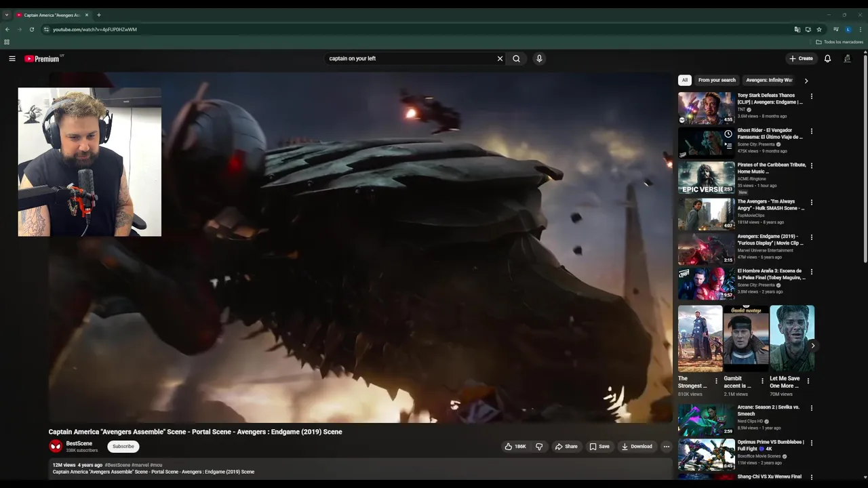Image resolution: width=868 pixels, height=488 pixels.
Task: Open "Gambit accent is" Shorts thumbnail
Action: [746, 338]
